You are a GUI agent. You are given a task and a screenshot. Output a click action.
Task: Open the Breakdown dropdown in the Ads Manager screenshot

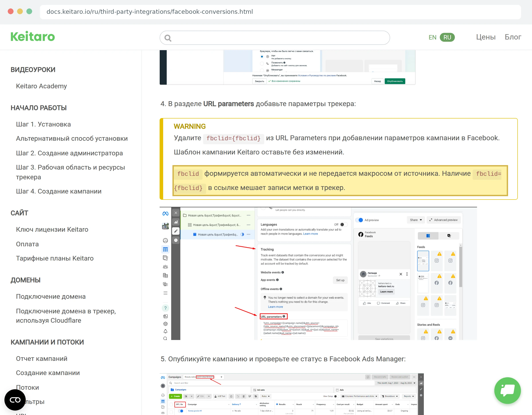tap(390, 396)
